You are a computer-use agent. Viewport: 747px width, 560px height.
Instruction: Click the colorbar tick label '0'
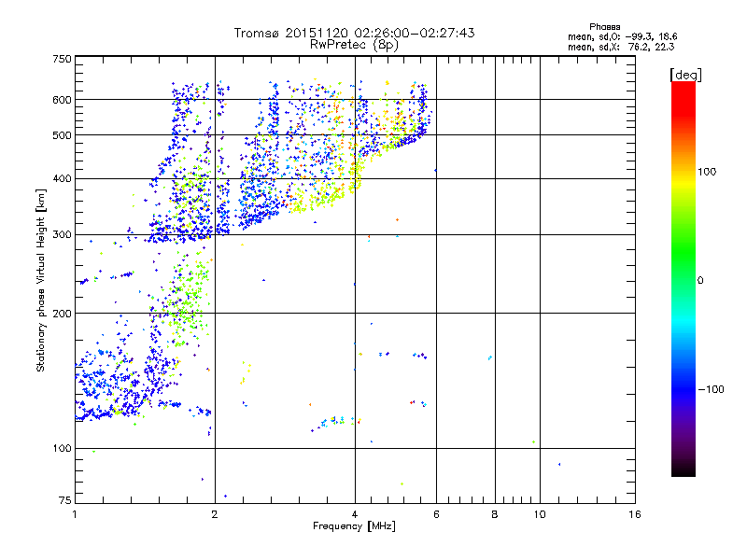pyautogui.click(x=699, y=281)
